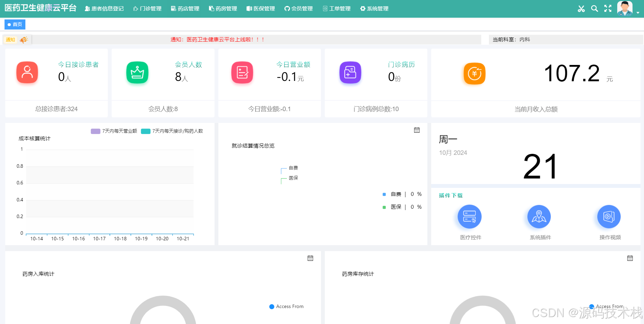Open calendar icon in 就诊结算情况总览 panel
Viewport: 644px width, 324px height.
[x=417, y=130]
